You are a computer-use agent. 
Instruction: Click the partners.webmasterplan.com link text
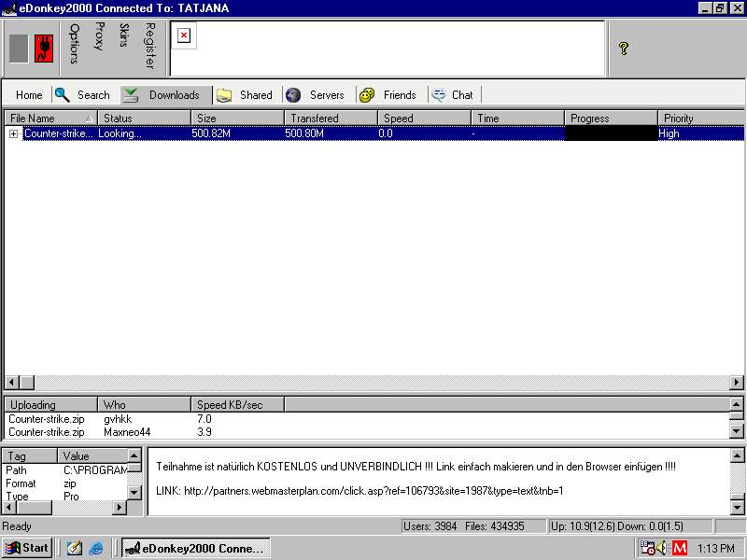373,491
